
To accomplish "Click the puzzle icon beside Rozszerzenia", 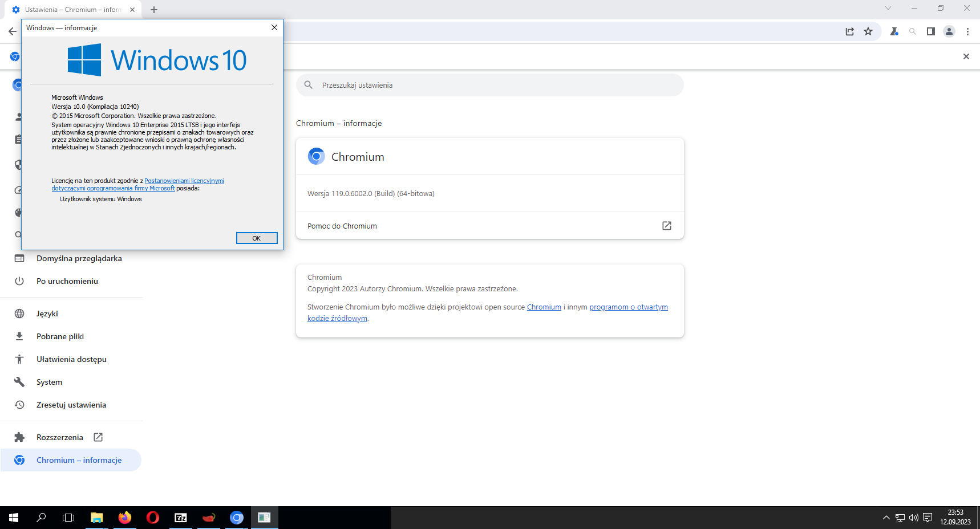I will coord(19,437).
